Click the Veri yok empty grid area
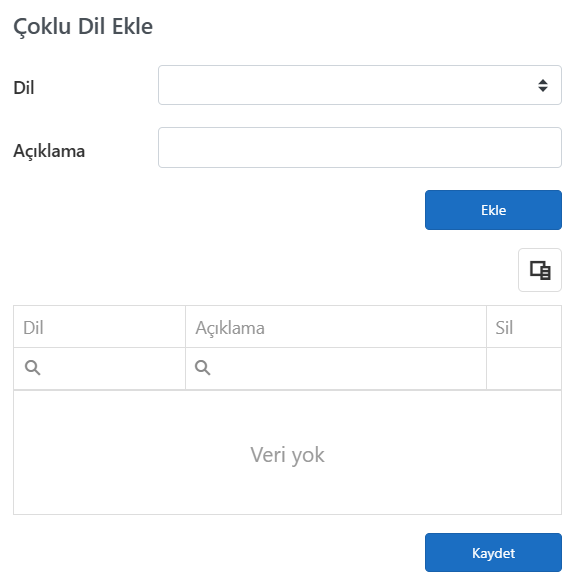The width and height of the screenshot is (572, 580). (x=287, y=452)
